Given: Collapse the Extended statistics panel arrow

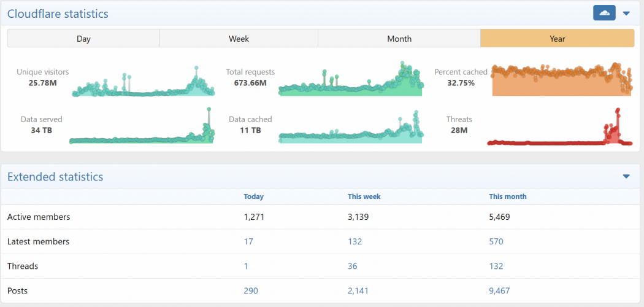Looking at the screenshot, I should pyautogui.click(x=626, y=177).
